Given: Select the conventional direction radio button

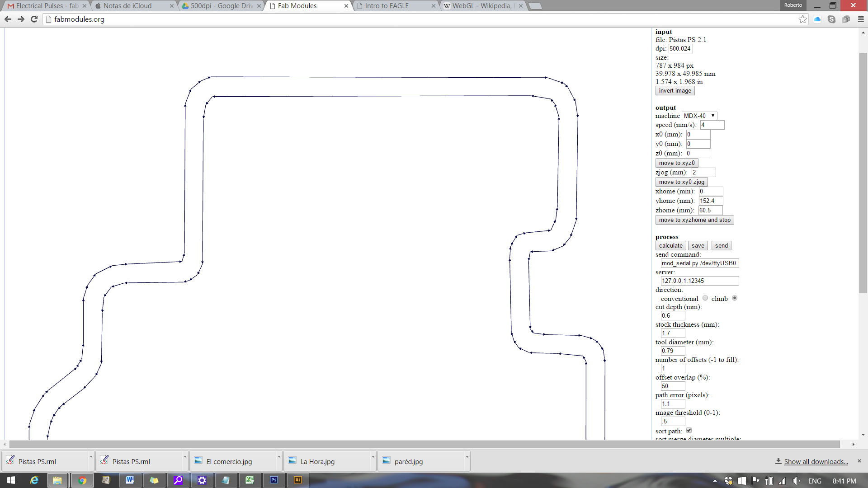Looking at the screenshot, I should (x=705, y=298).
